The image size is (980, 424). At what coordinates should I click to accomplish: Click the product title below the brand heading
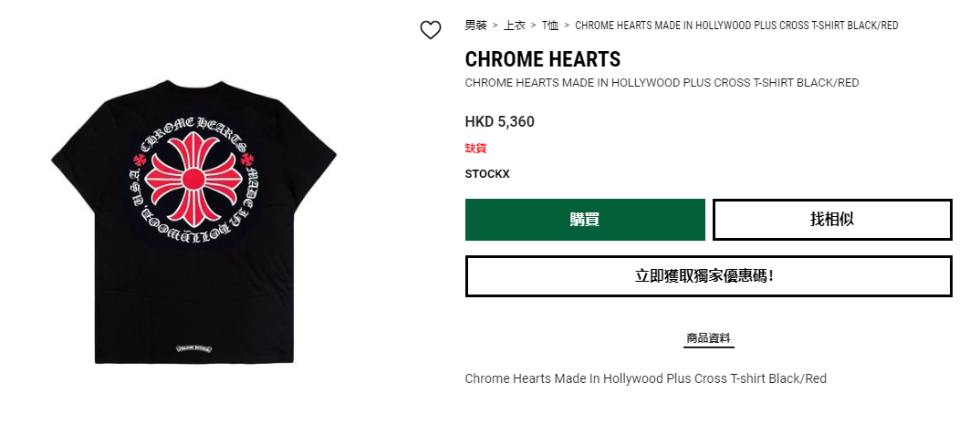click(662, 83)
